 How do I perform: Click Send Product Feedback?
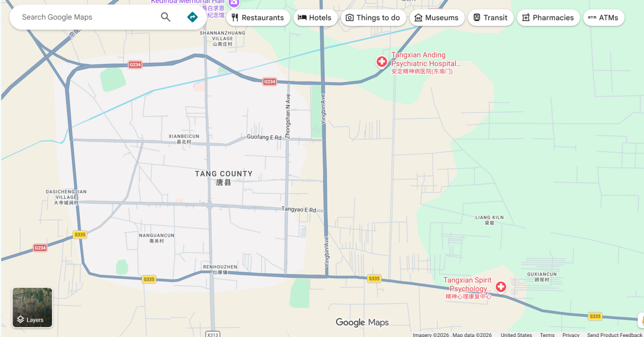(x=615, y=335)
